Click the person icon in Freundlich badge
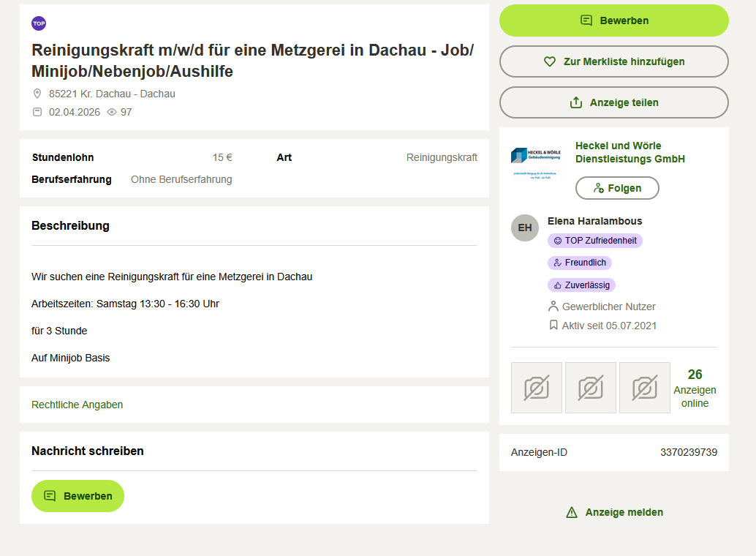756x556 pixels. pos(558,263)
